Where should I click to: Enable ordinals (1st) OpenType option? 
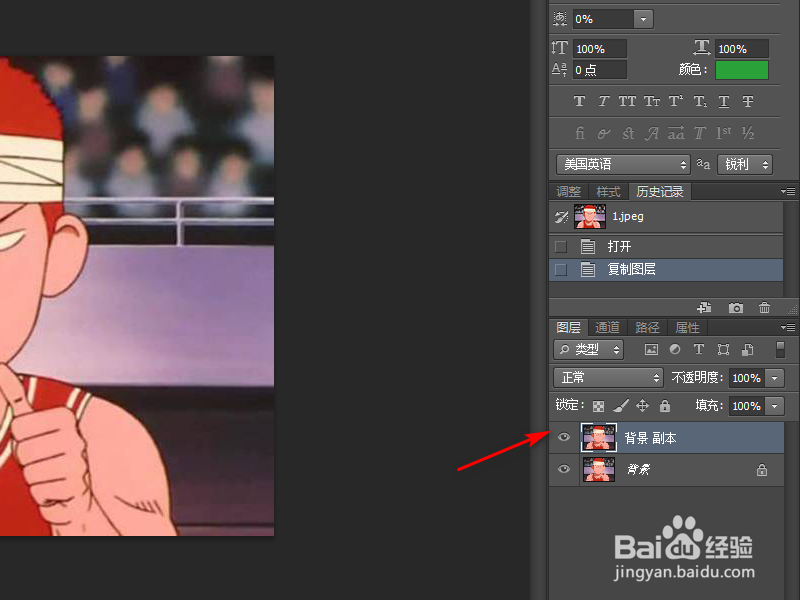point(723,133)
